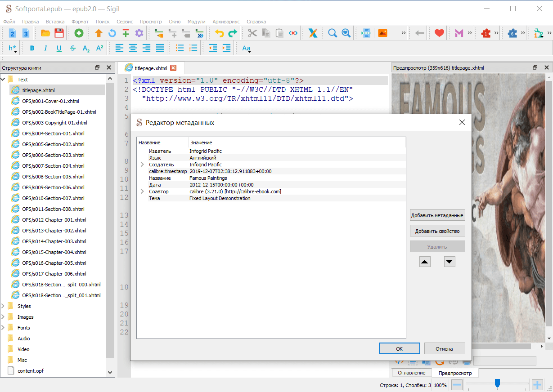553x392 pixels.
Task: Click the Добавить метаданные button
Action: (437, 215)
